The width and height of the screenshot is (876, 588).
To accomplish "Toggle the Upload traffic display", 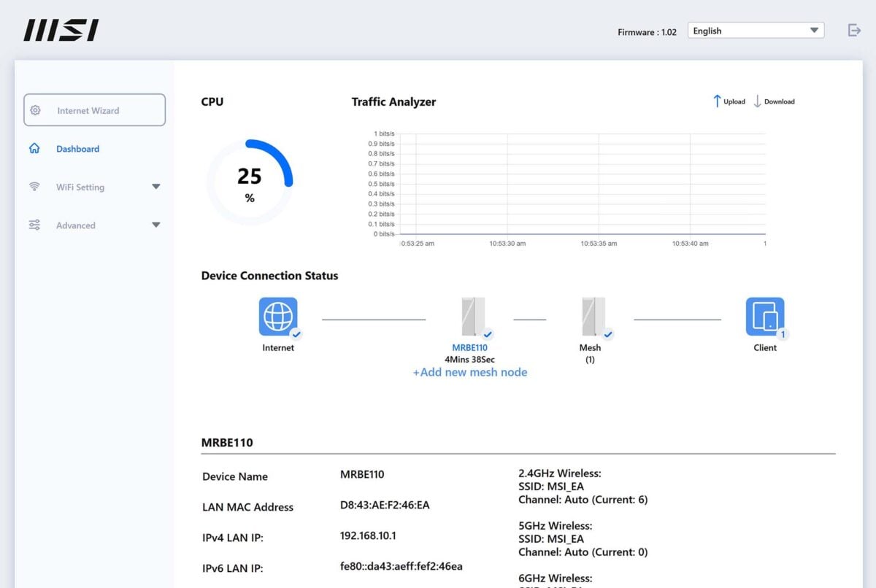I will click(729, 101).
